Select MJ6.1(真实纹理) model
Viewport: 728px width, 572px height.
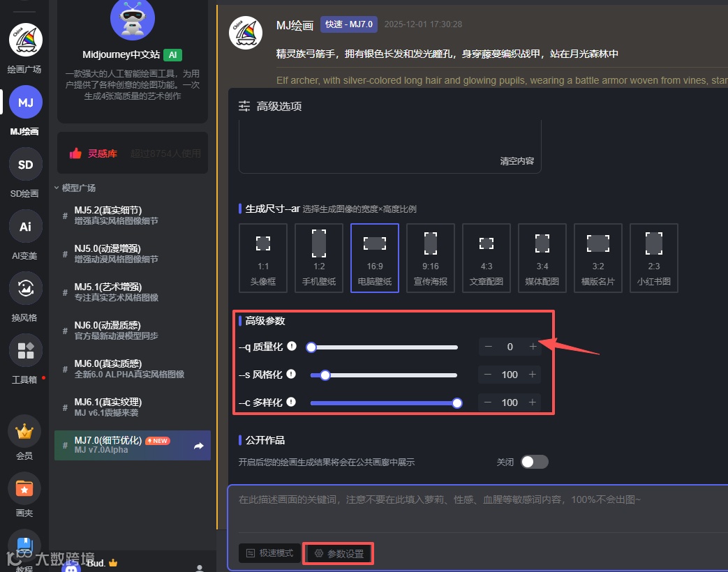[133, 407]
